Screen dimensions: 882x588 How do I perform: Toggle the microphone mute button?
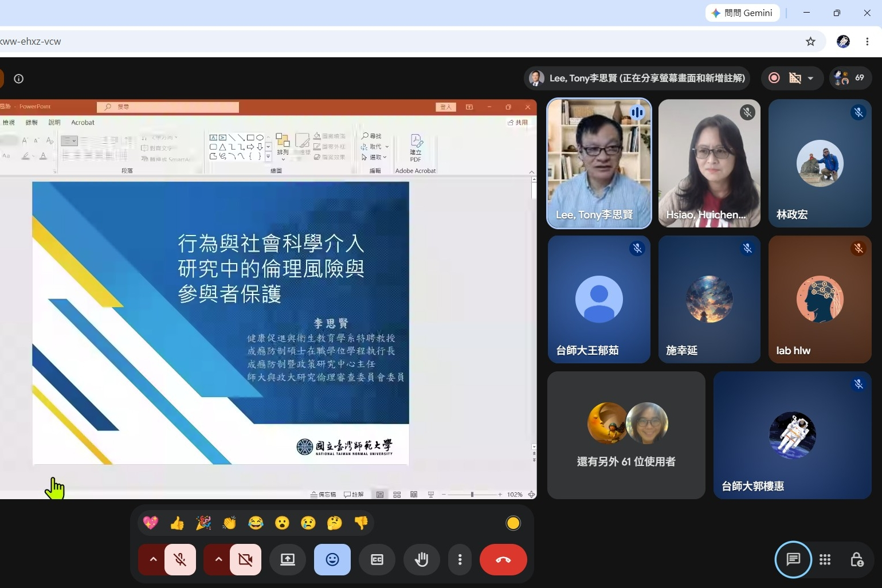[180, 559]
